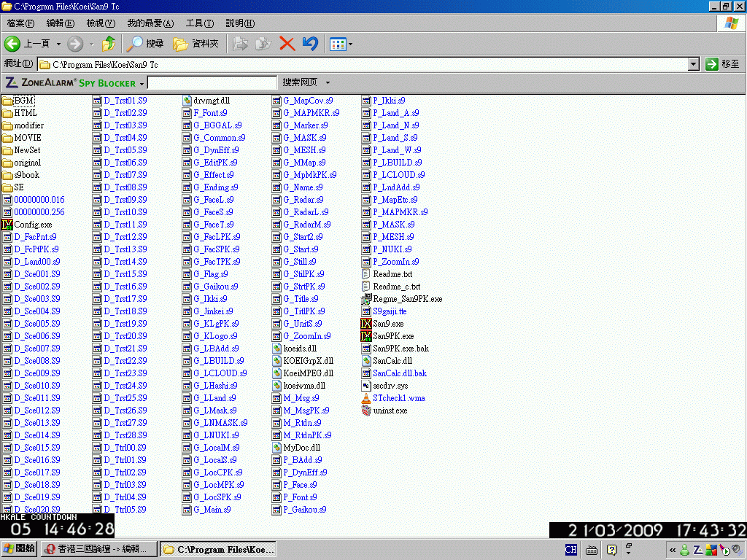Expand hidden tray icons chevron
The image size is (747, 560).
tap(673, 550)
